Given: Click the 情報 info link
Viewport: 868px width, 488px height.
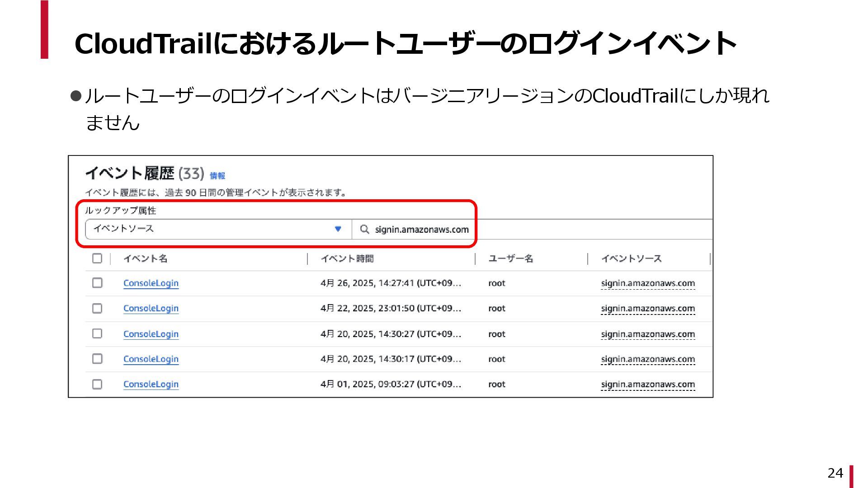Looking at the screenshot, I should click(217, 176).
